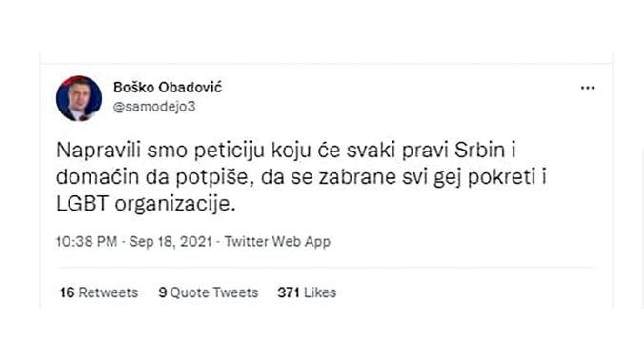This screenshot has width=644, height=362.
Task: Click the word "Srbin" in the tweet
Action: click(x=479, y=150)
